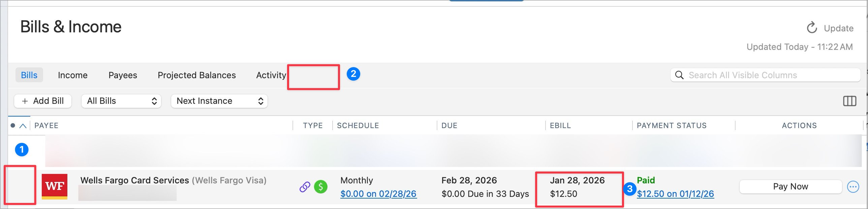Click Pay Now for Wells Fargo
This screenshot has width=868, height=209.
[x=790, y=187]
